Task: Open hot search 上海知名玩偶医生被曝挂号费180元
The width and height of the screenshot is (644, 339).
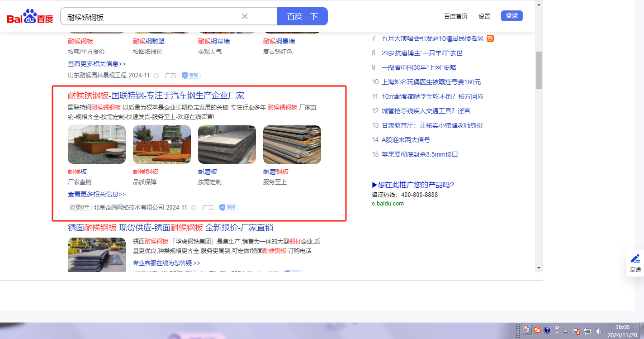Action: click(431, 82)
